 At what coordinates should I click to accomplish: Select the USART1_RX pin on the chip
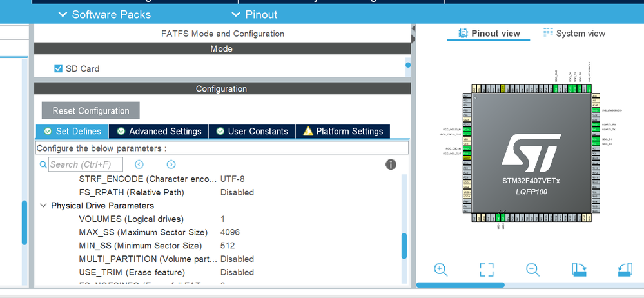pyautogui.click(x=596, y=124)
